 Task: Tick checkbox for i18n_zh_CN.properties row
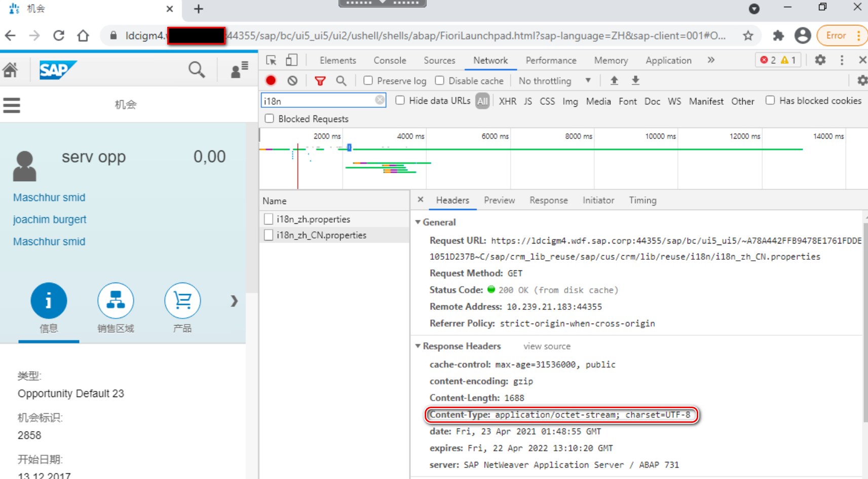pyautogui.click(x=269, y=235)
